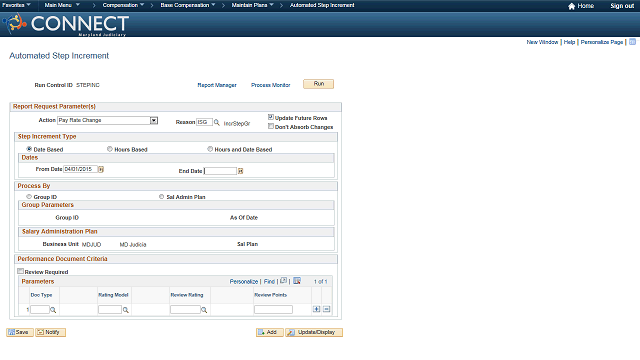Download Parameters grid to spreadsheet icon
The height and width of the screenshot is (360, 640).
(x=297, y=281)
